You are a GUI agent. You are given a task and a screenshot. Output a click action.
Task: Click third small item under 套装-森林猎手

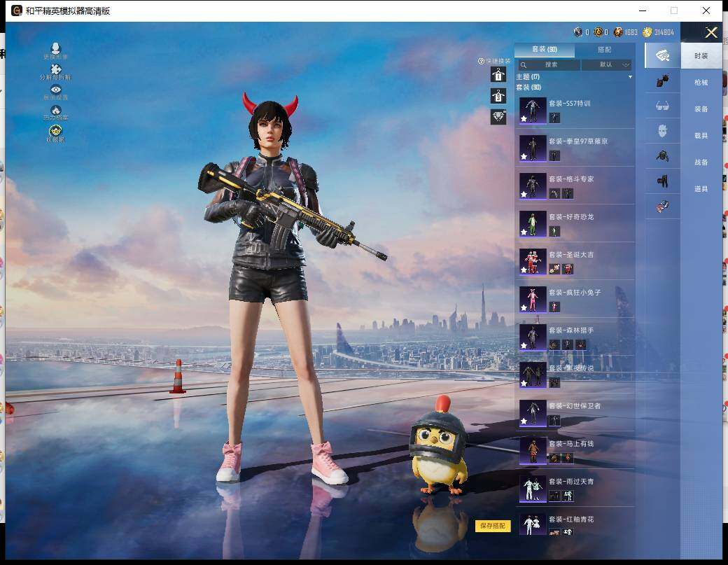[581, 344]
